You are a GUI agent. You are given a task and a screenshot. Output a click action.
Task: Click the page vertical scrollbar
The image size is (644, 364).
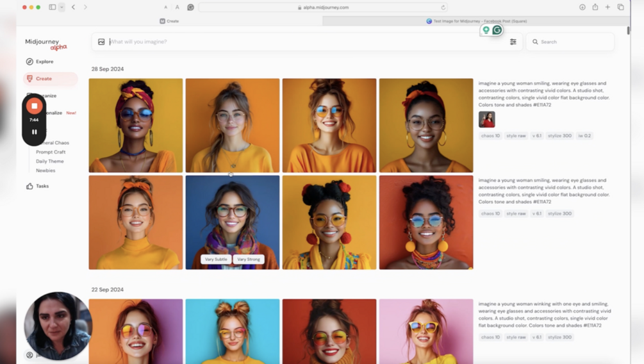click(629, 30)
